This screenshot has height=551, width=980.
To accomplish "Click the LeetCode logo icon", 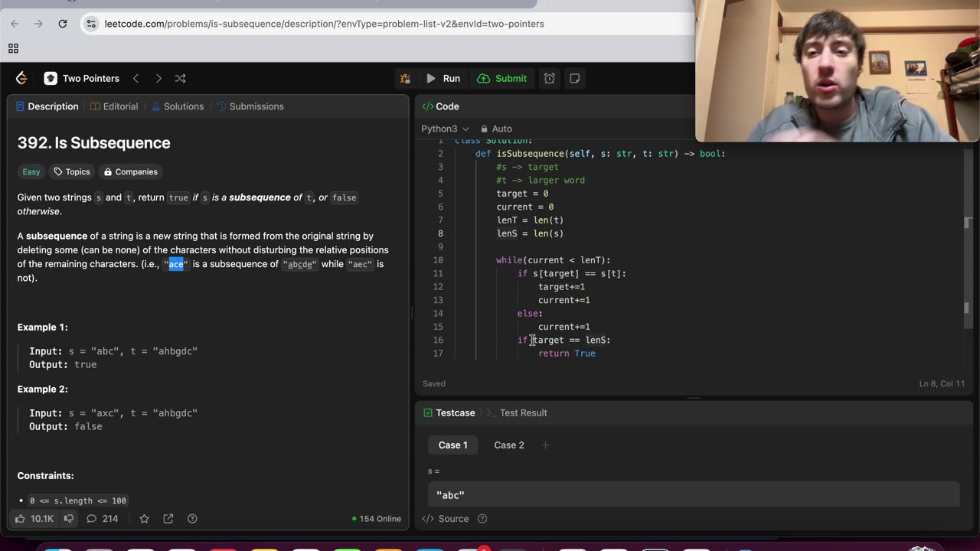I will coord(21,78).
